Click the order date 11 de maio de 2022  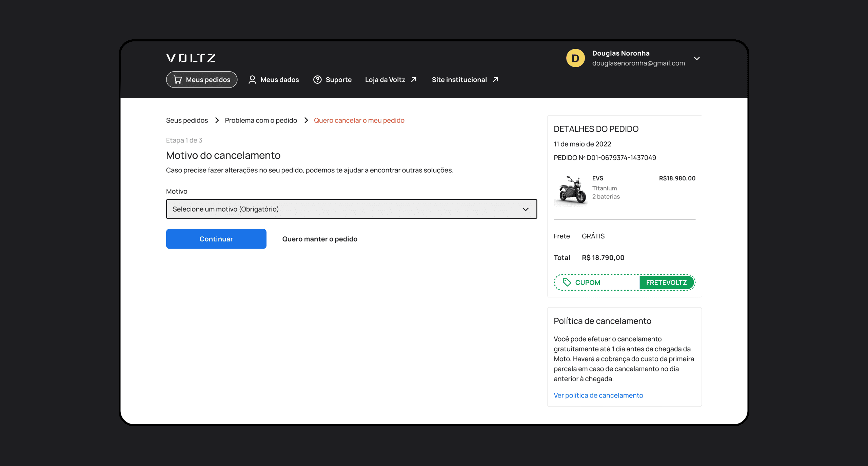click(x=582, y=144)
